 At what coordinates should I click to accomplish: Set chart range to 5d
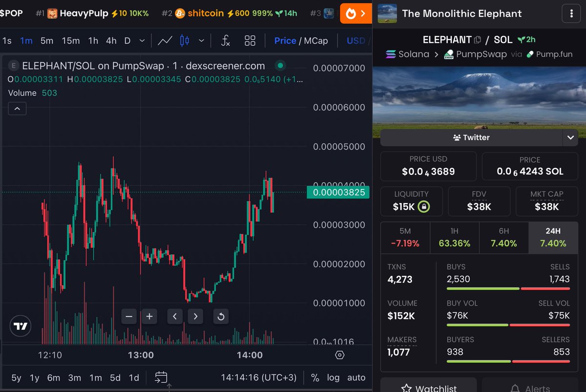coord(115,377)
